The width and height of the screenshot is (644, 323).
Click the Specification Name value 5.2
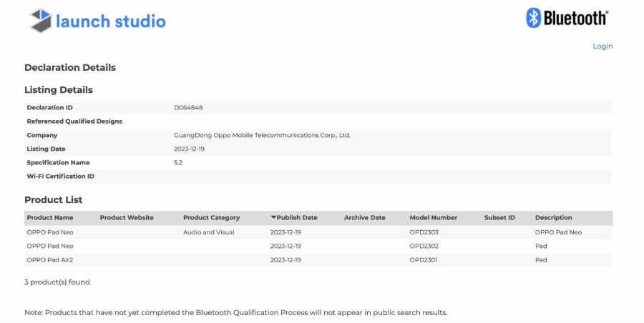[x=178, y=162]
